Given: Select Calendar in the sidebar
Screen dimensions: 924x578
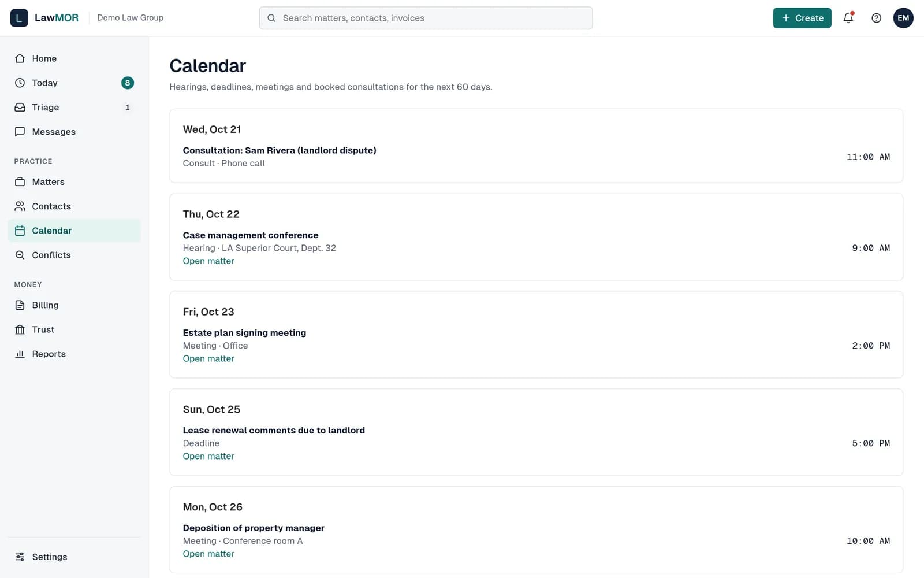Looking at the screenshot, I should pos(74,231).
